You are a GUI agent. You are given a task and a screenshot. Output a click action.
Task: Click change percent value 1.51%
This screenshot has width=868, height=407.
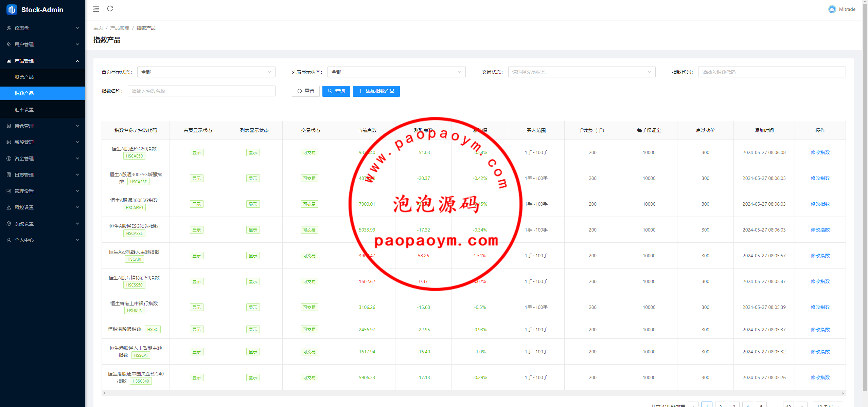pos(480,256)
